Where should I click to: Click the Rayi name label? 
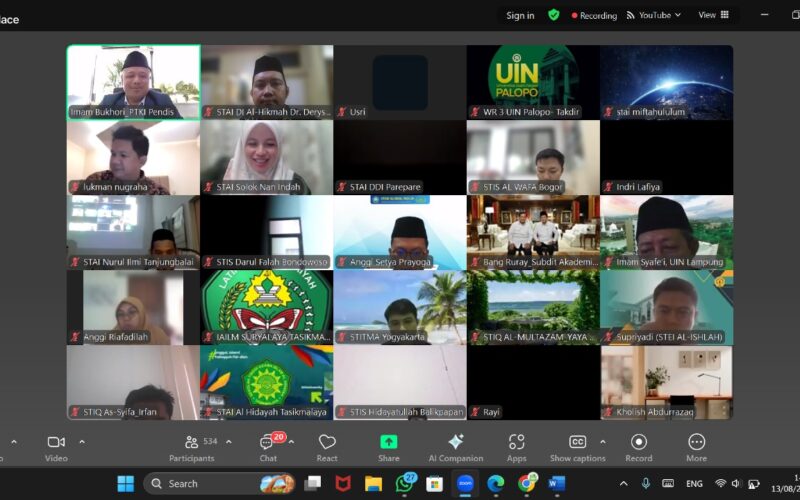(491, 412)
